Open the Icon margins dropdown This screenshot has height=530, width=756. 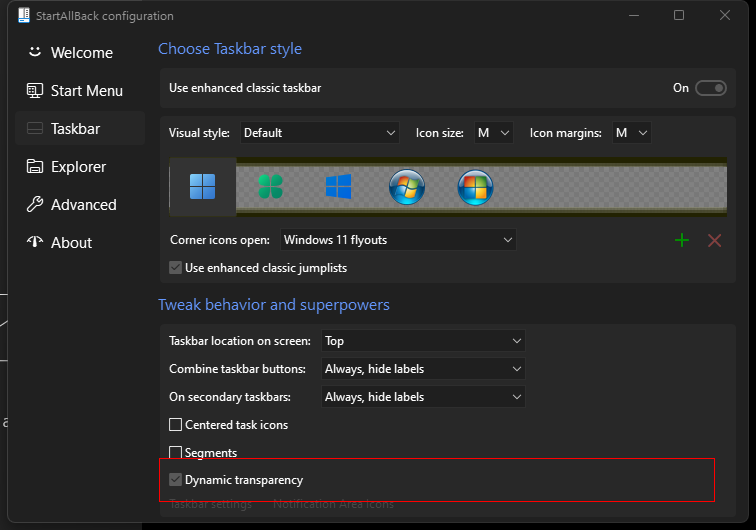pos(632,133)
